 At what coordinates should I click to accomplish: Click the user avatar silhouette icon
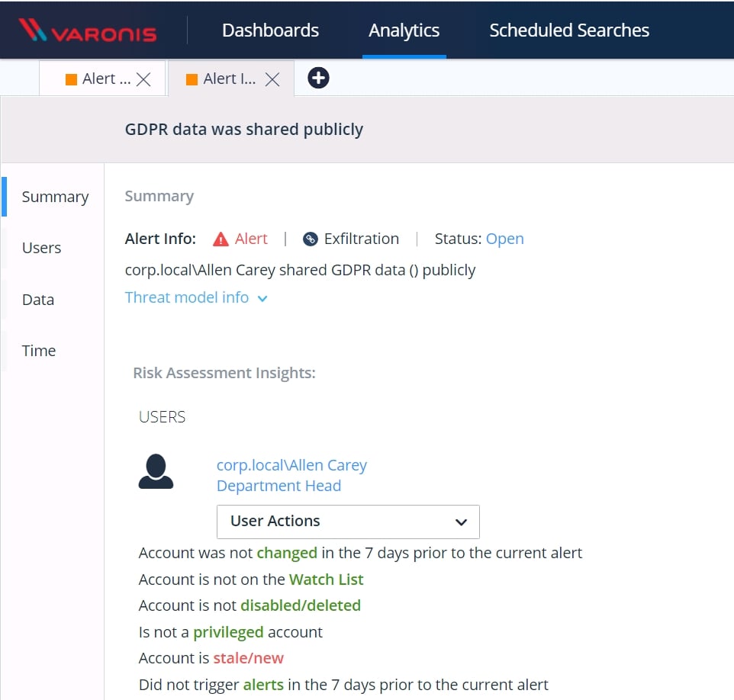[x=156, y=472]
